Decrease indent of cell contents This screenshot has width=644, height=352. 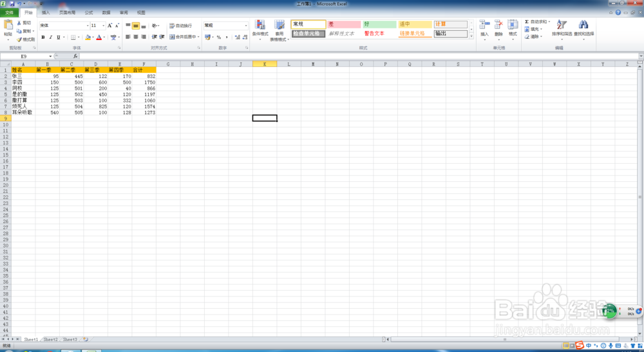(x=154, y=37)
